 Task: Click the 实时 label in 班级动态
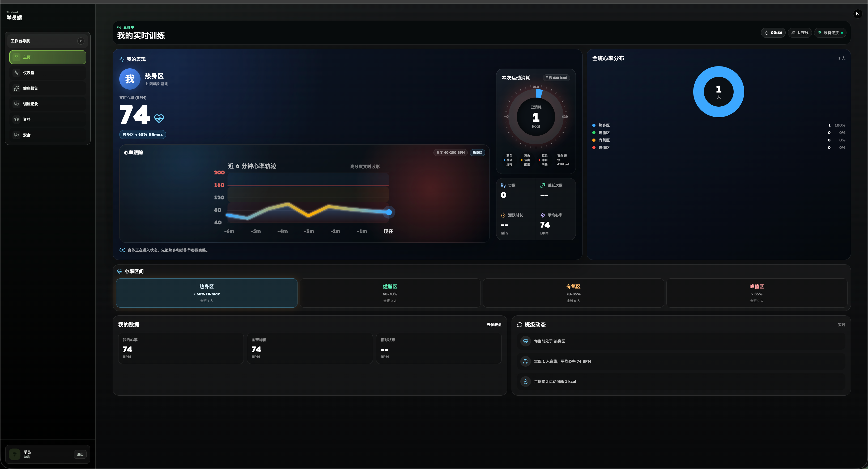pyautogui.click(x=841, y=325)
